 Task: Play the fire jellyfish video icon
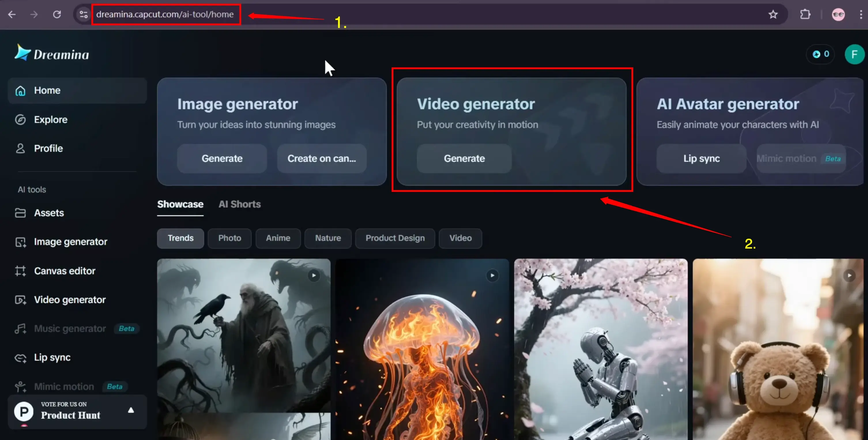point(492,276)
